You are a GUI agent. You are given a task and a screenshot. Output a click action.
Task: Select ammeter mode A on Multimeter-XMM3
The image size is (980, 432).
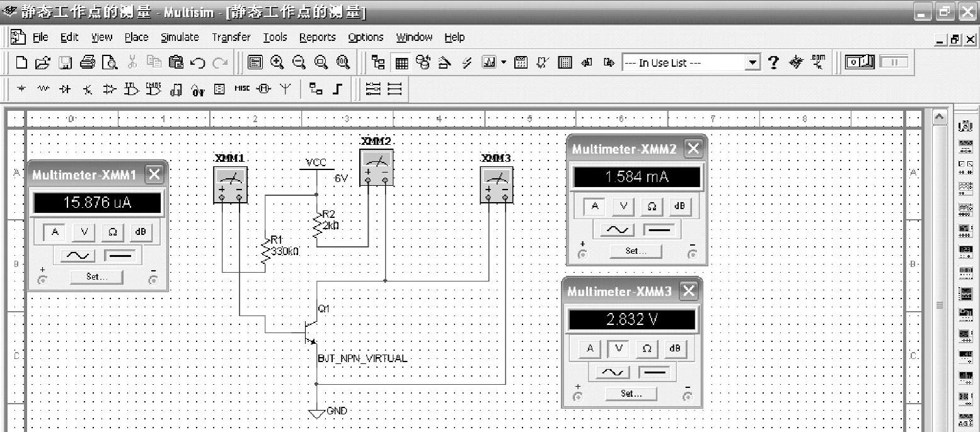590,349
